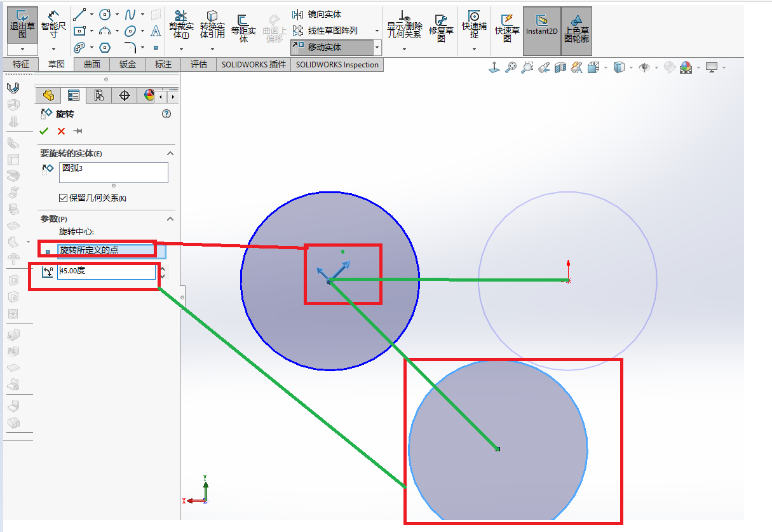The width and height of the screenshot is (772, 532).
Task: Open Edit Appearance color sphere icon
Action: [x=686, y=67]
